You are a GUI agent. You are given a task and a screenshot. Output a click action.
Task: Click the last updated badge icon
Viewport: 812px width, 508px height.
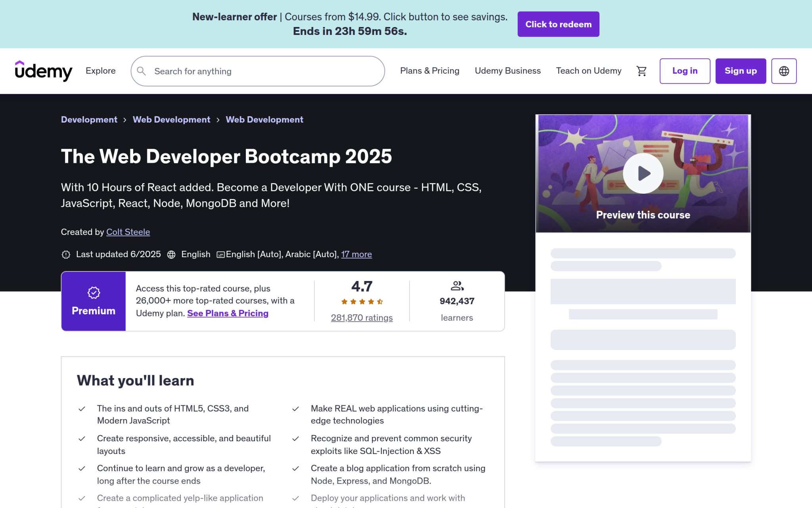tap(66, 254)
